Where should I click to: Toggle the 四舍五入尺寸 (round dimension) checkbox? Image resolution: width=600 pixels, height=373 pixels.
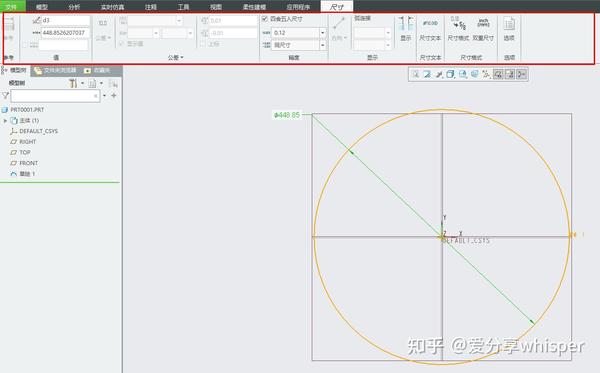[264, 19]
